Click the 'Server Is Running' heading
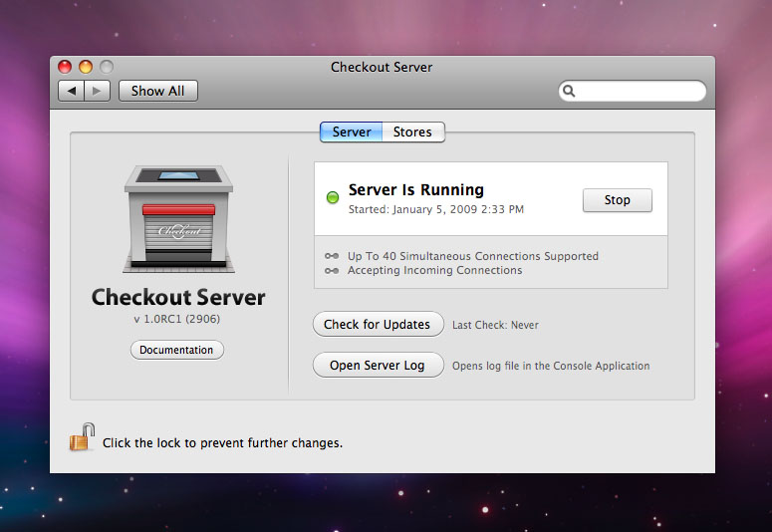 pos(416,189)
